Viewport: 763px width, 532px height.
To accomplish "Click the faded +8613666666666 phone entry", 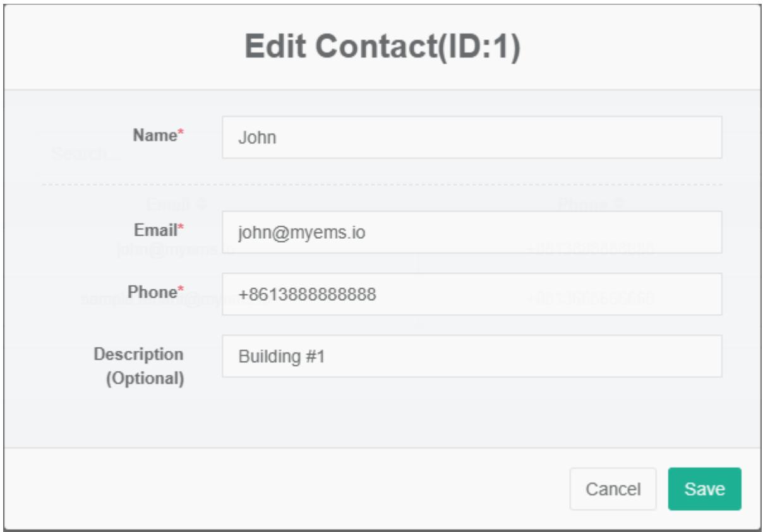I will point(590,298).
